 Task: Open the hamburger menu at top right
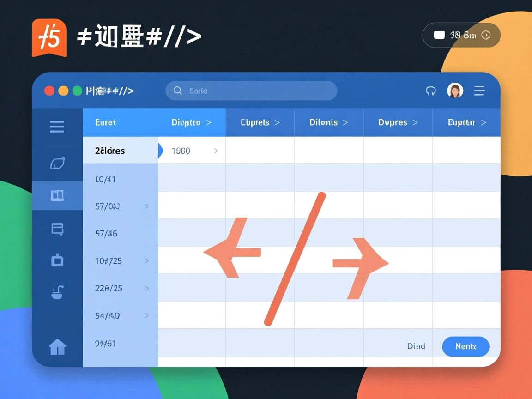[x=479, y=91]
